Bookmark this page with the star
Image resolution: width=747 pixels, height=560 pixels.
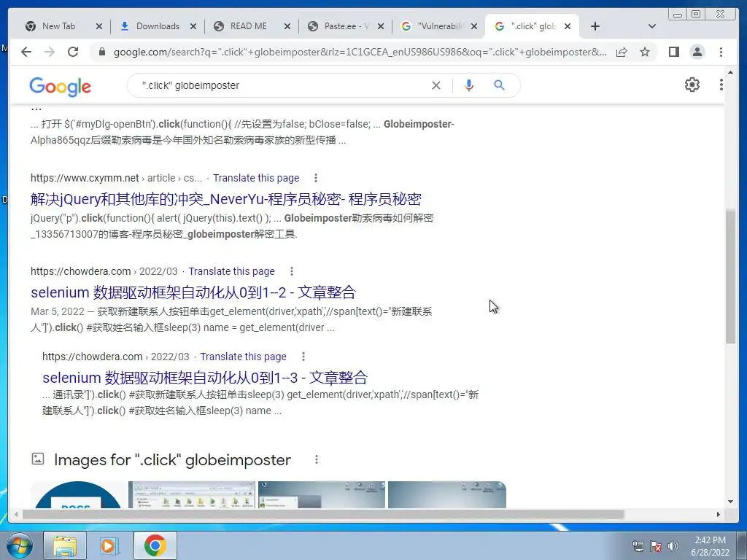[645, 52]
